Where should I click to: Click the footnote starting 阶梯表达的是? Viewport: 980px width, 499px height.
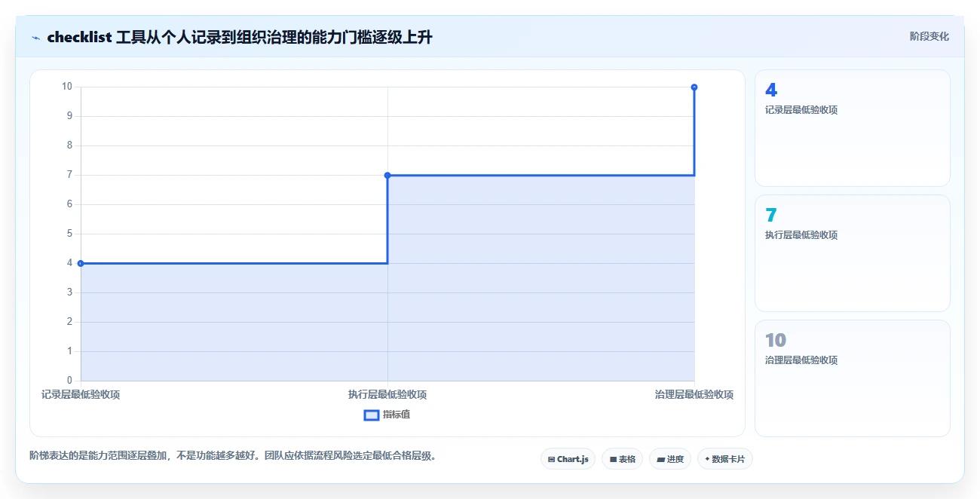coord(233,455)
